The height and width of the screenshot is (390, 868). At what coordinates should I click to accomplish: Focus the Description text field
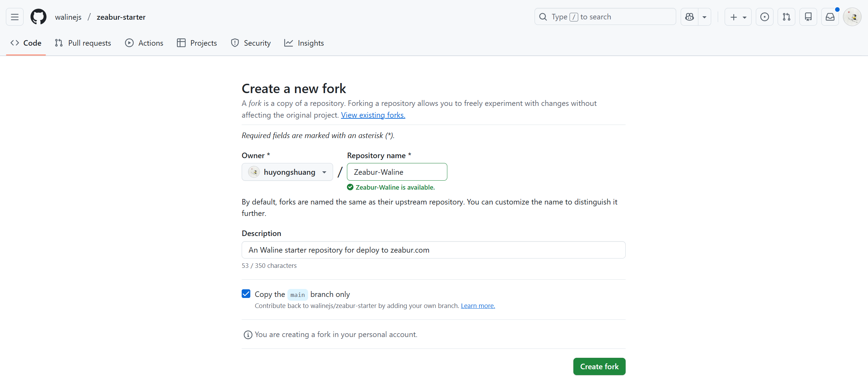click(433, 250)
